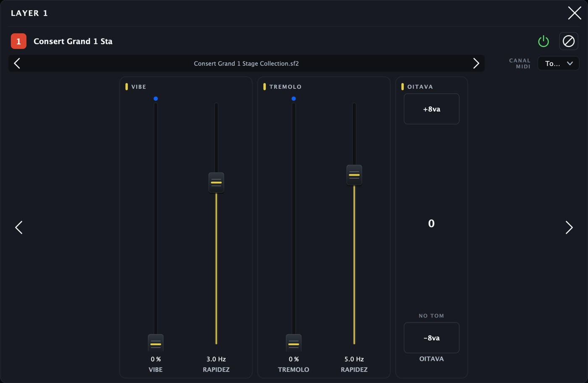
Task: Click the 3.0 Hz vibe speed value
Action: [x=216, y=359]
